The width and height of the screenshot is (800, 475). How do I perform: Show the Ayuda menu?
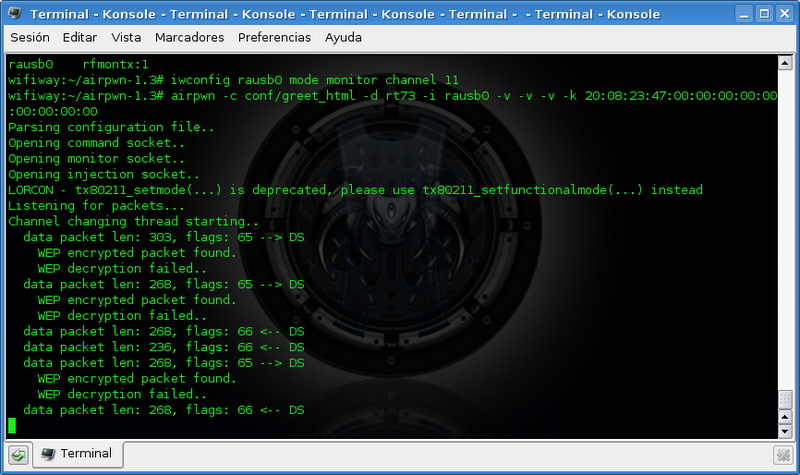(344, 37)
